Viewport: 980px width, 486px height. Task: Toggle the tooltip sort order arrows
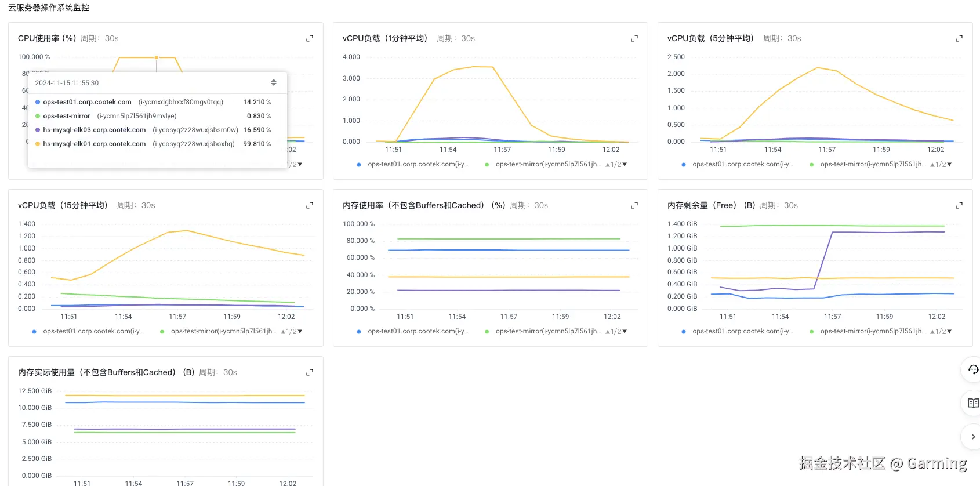point(274,83)
